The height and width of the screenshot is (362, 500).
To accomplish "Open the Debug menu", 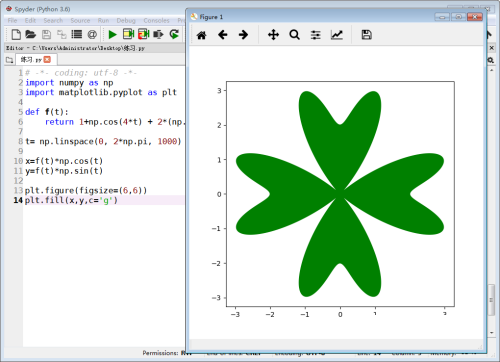I will pyautogui.click(x=126, y=21).
